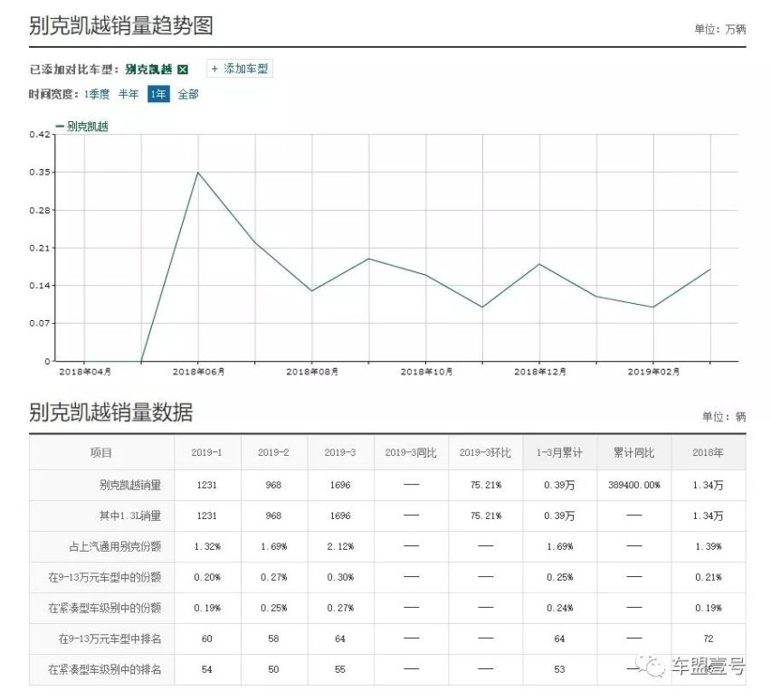Select the 1年 time range
This screenshot has width=771, height=700.
point(158,94)
